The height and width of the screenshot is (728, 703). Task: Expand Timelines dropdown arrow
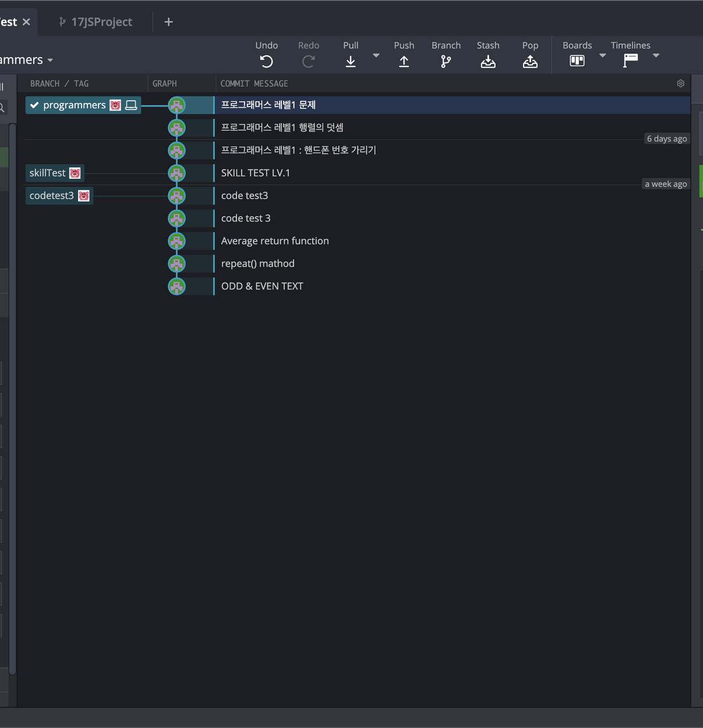coord(656,55)
